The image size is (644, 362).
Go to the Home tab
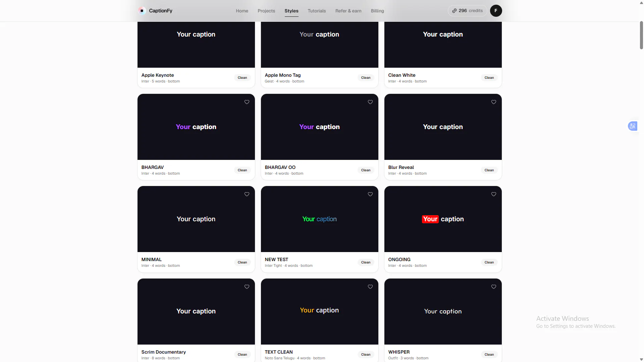242,11
